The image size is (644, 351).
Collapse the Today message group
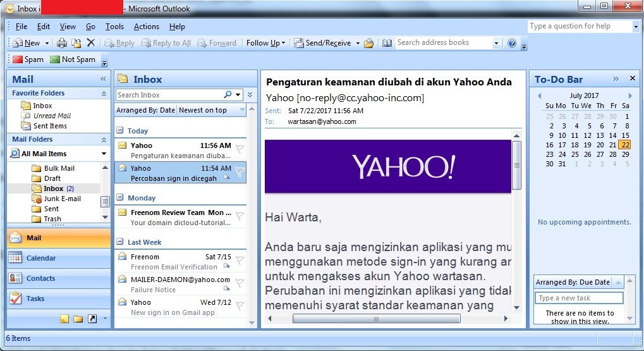coord(120,130)
